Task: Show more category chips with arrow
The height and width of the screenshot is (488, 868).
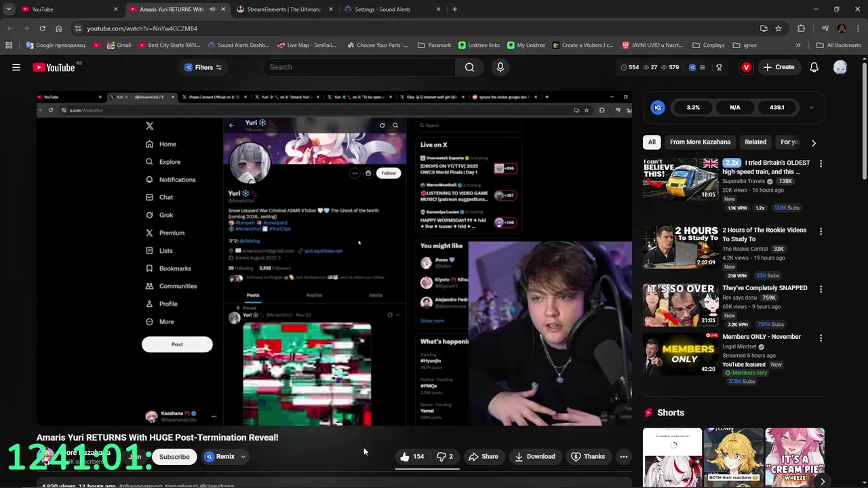Action: pyautogui.click(x=814, y=142)
